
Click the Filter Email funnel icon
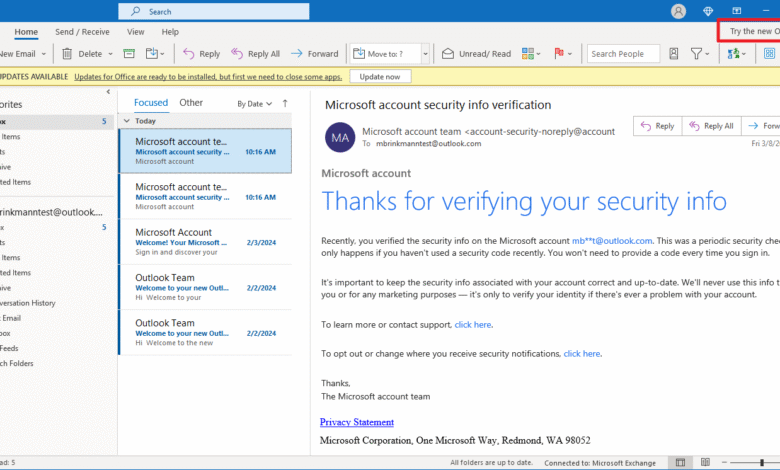[696, 53]
